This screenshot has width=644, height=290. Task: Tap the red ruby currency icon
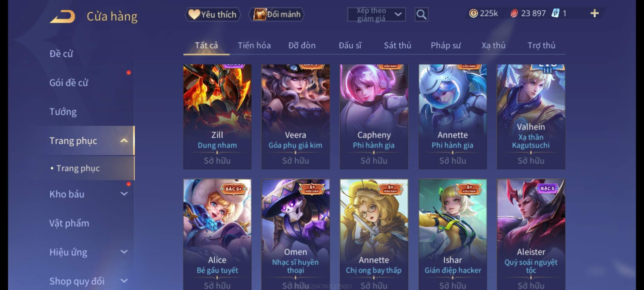[514, 13]
